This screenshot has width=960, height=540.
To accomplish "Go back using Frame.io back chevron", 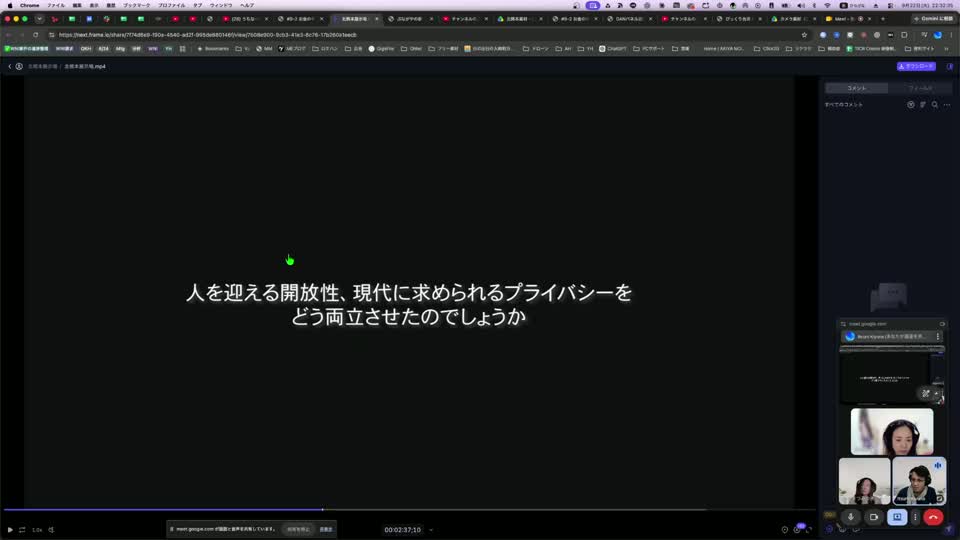I will point(10,66).
